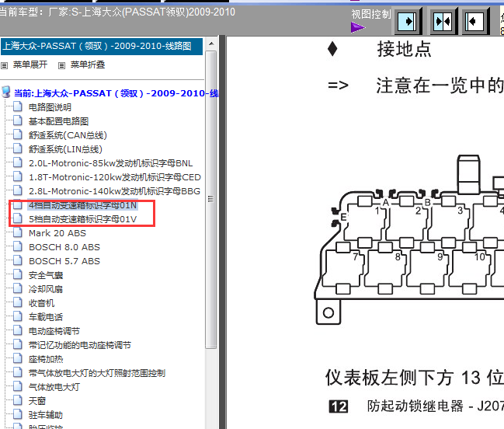Click the tree panel scrollbar up arrow
Image resolution: width=504 pixels, height=429 pixels.
tap(211, 44)
